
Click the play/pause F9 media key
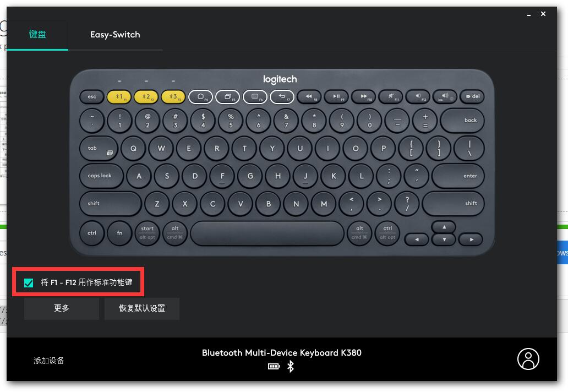pyautogui.click(x=336, y=97)
